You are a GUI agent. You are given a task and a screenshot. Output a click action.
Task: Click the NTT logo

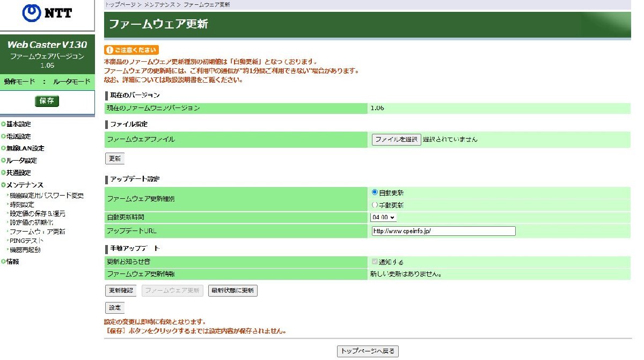[x=47, y=13]
